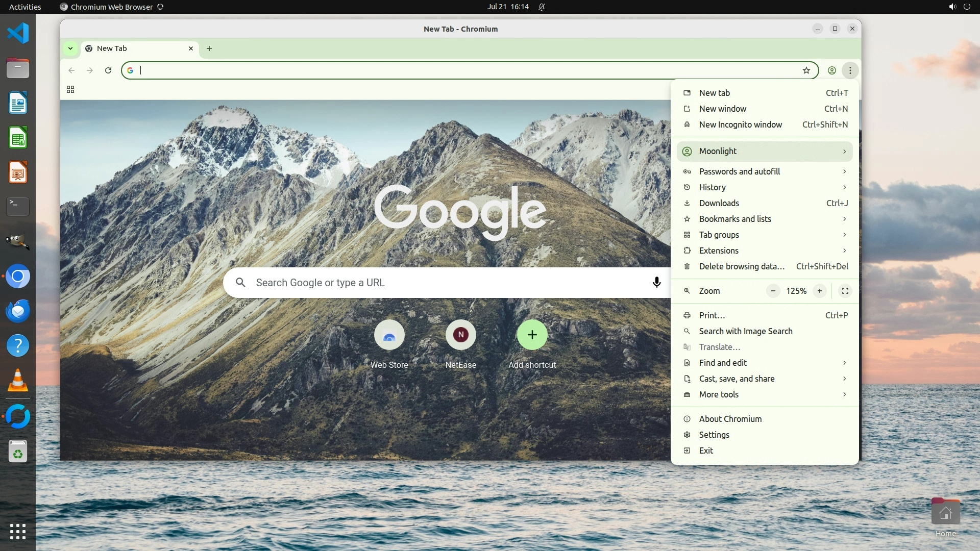Toggle fullscreen mode from the Zoom row

click(845, 291)
